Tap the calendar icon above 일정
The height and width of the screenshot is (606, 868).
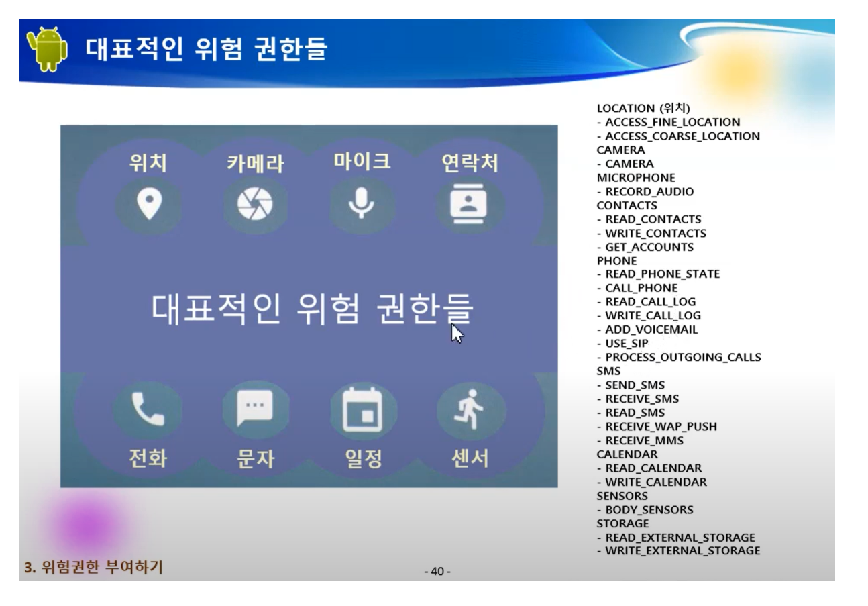coord(362,409)
